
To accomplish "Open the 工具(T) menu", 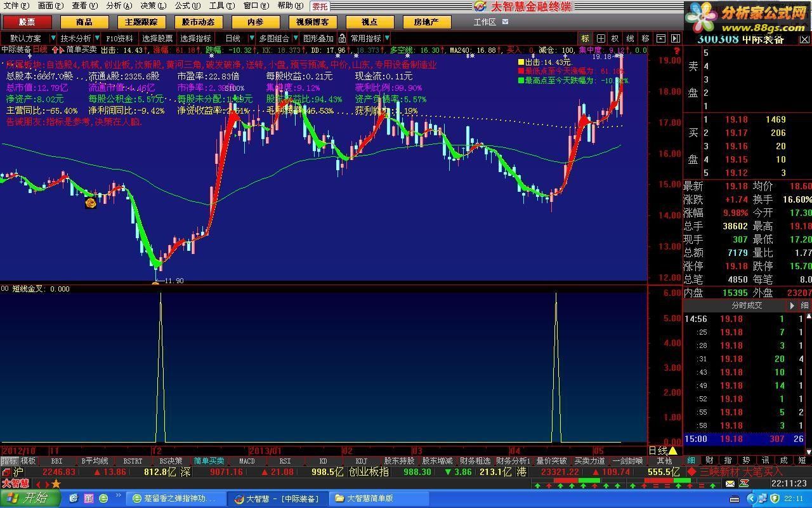I will tap(222, 6).
